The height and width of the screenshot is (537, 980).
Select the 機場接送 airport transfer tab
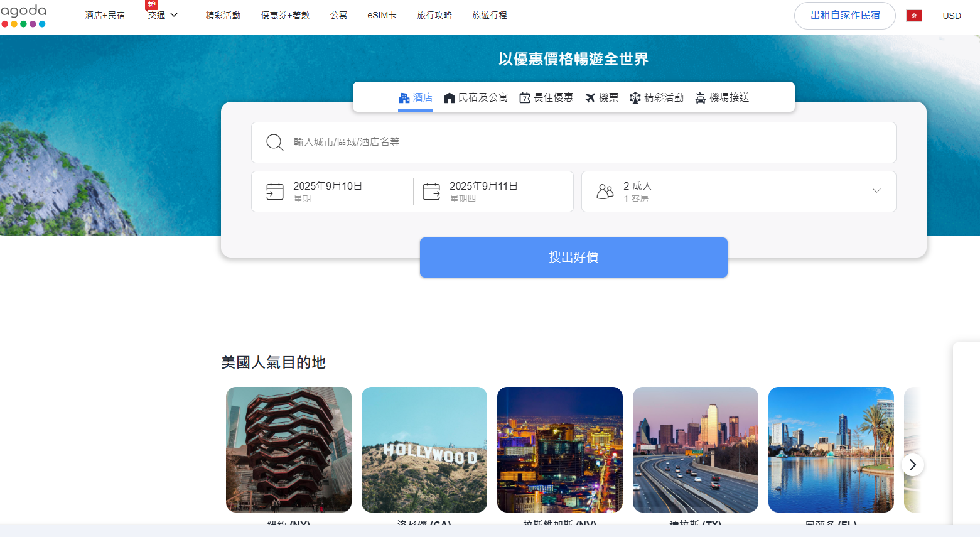(722, 98)
